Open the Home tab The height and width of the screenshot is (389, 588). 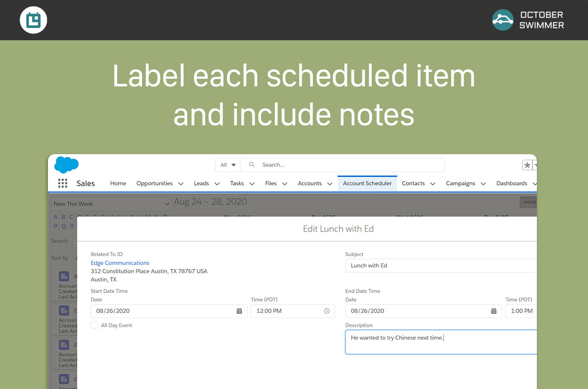(118, 183)
